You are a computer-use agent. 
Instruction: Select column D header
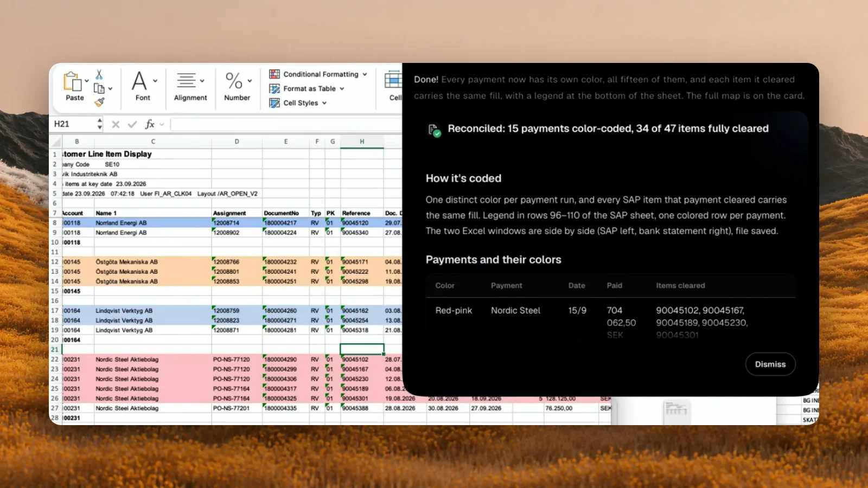coord(237,142)
